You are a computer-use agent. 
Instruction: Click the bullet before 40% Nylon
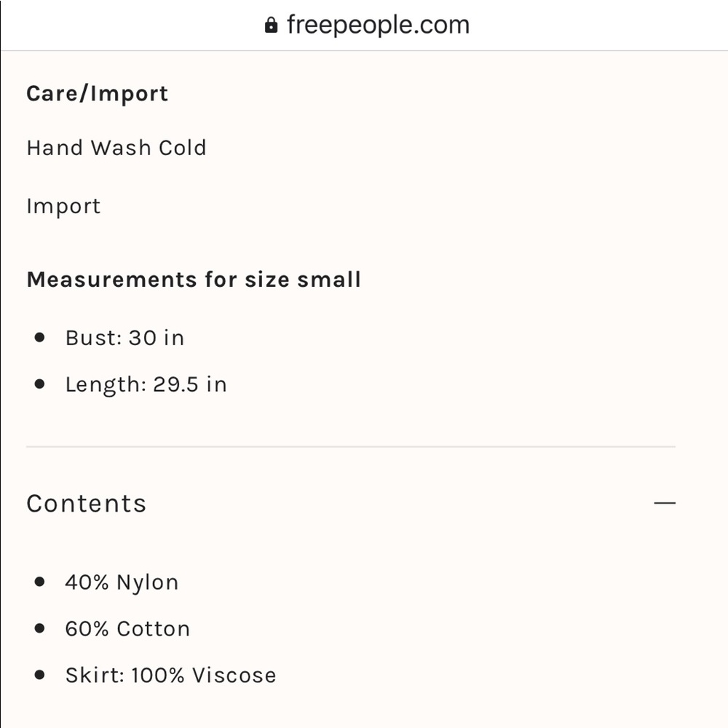[40, 582]
